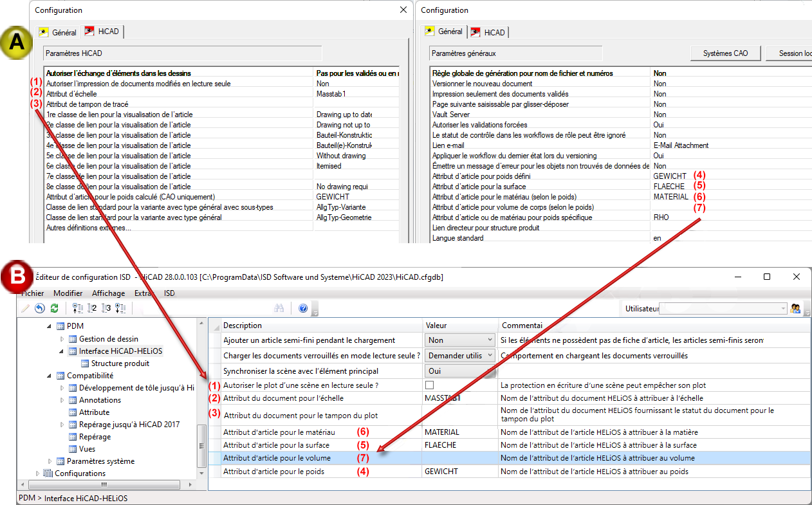This screenshot has width=812, height=505.
Task: Switch to Général tab in left Configuration window
Action: 59,32
